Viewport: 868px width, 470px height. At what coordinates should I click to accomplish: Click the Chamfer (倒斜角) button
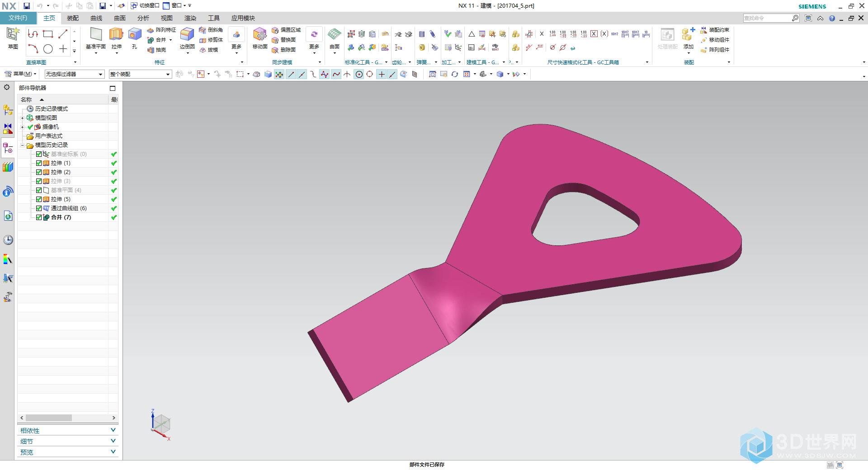pos(211,30)
